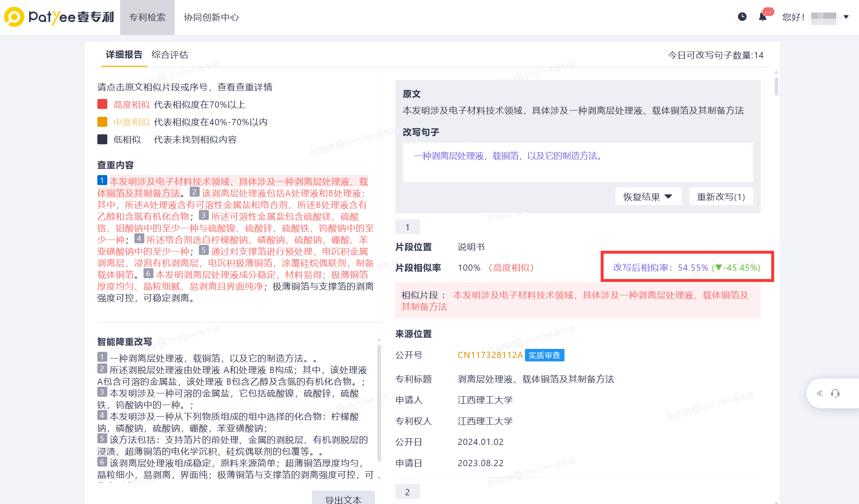859x504 pixels.
Task: Select segment number 6 in 查重内容
Action: (149, 274)
